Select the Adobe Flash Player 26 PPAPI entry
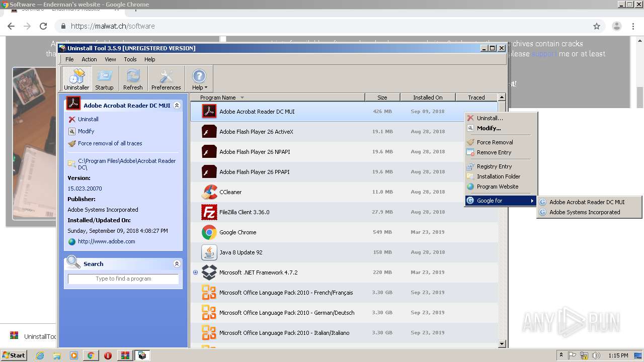The width and height of the screenshot is (644, 362). [344, 172]
